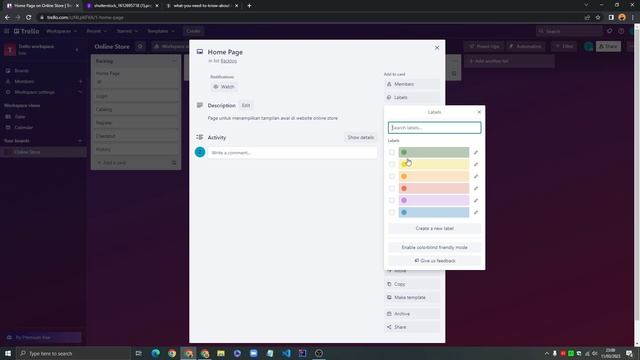Click the Labels button in sidebar
Viewport: 640px width, 360px height.
click(412, 98)
